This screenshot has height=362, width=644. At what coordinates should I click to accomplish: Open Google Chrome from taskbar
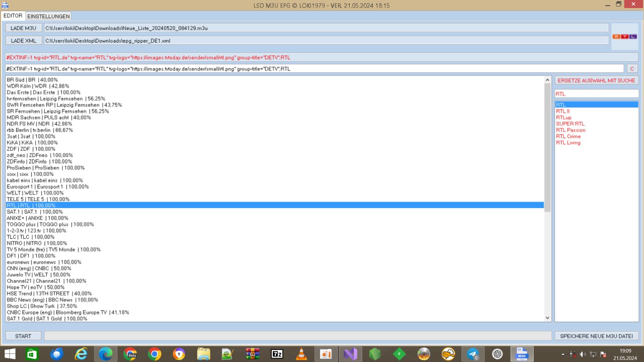click(154, 354)
